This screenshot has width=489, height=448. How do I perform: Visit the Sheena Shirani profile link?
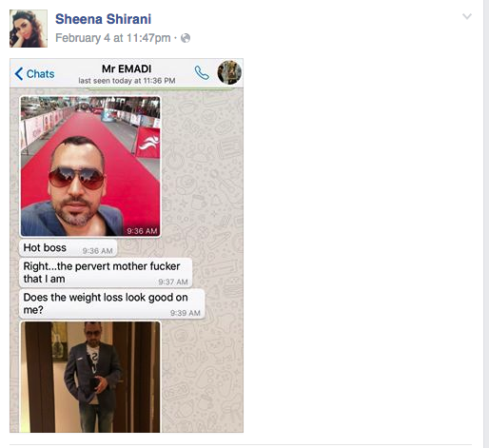pyautogui.click(x=103, y=19)
